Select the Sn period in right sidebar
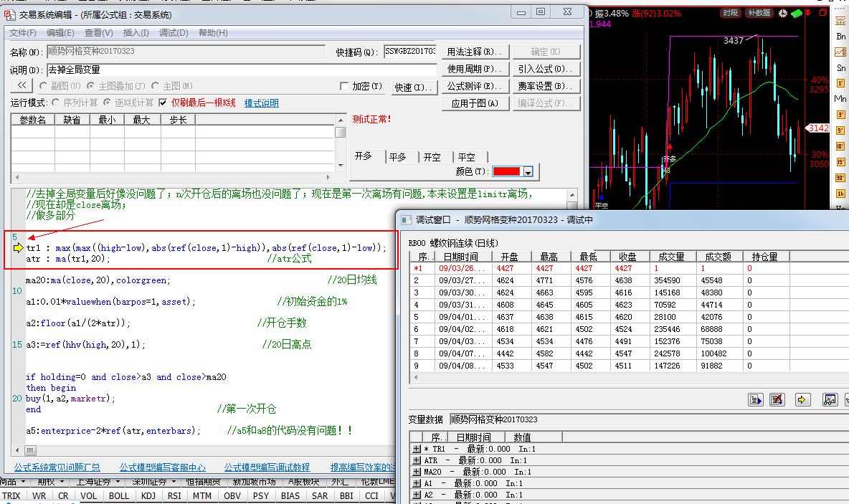The width and height of the screenshot is (849, 504). pos(840,67)
